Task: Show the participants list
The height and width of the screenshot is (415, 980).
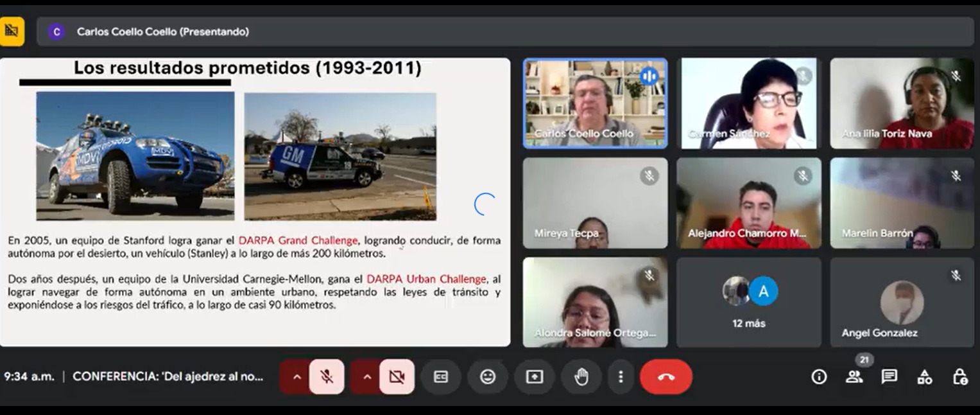Action: (854, 377)
